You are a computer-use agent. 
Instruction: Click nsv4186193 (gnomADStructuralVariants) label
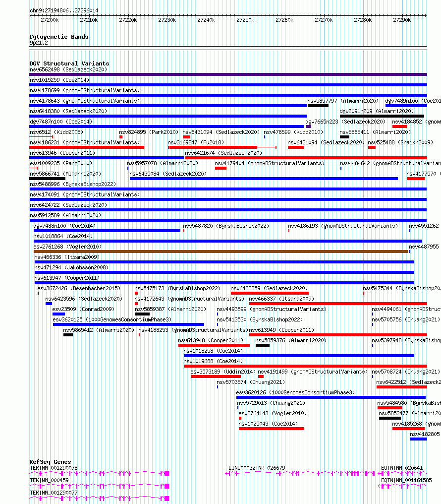click(343, 226)
